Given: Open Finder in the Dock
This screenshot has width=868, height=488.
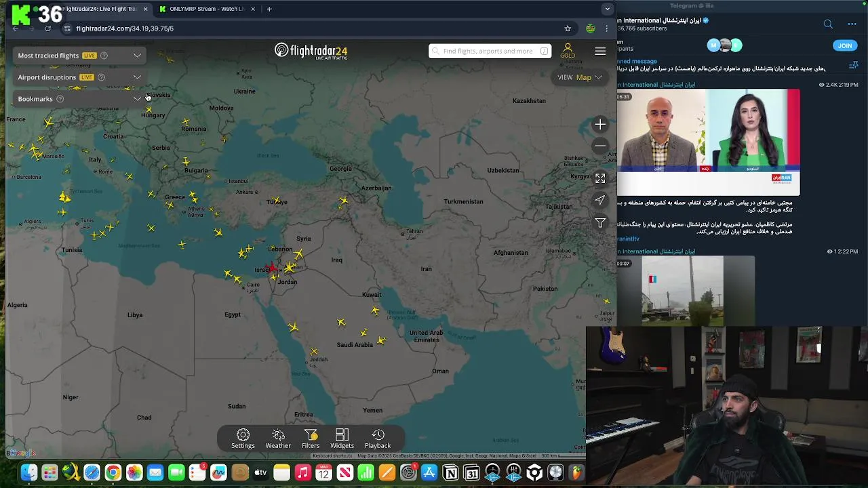Looking at the screenshot, I should coord(28,472).
